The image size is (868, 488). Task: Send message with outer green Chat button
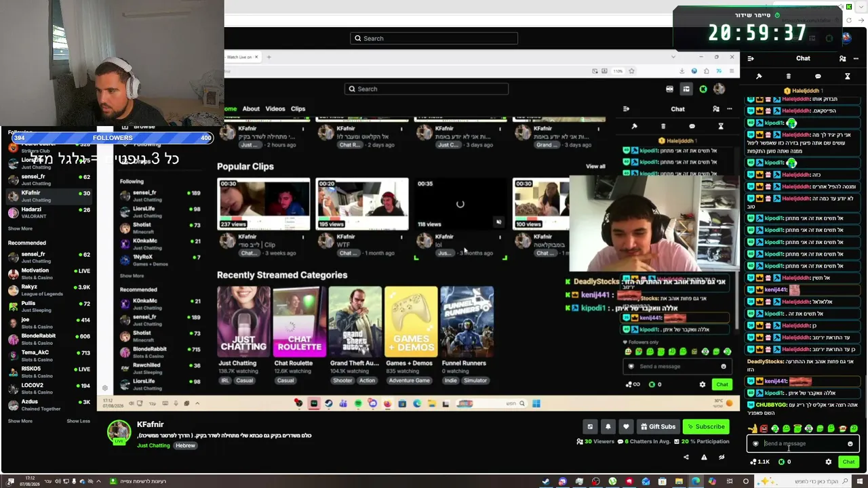(848, 462)
